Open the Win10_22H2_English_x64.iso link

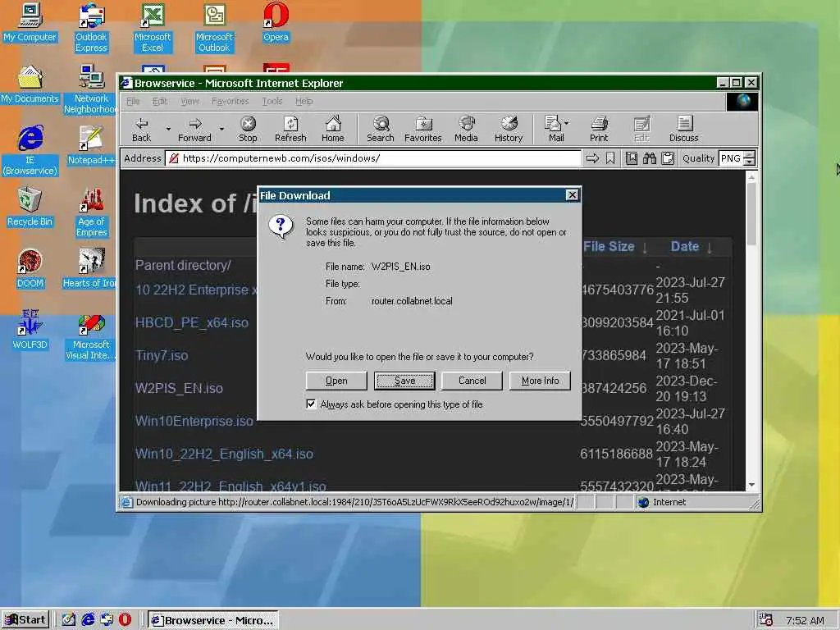tap(224, 454)
